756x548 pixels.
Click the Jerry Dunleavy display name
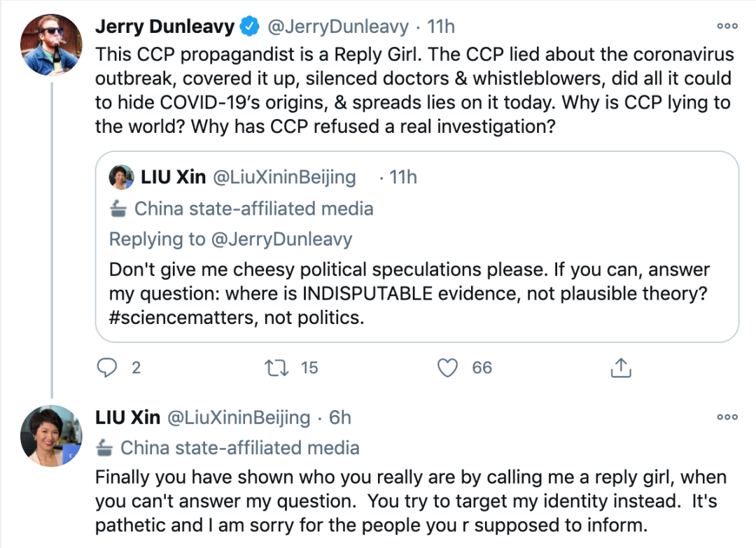point(164,27)
